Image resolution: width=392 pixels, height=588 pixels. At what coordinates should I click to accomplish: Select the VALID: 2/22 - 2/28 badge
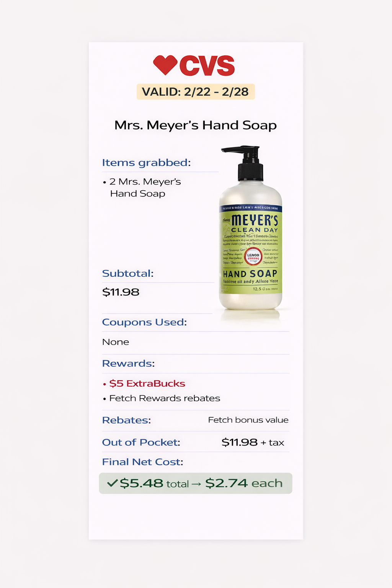196,92
